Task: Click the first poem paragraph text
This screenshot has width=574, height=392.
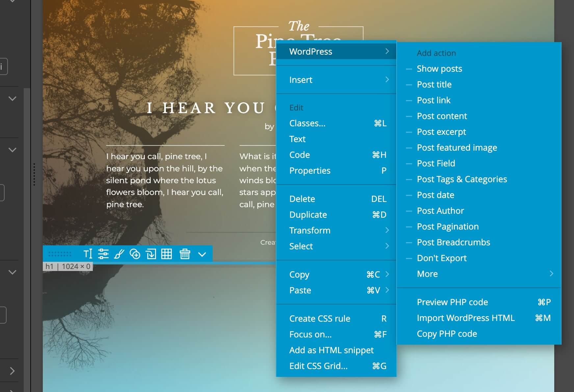Action: (165, 180)
